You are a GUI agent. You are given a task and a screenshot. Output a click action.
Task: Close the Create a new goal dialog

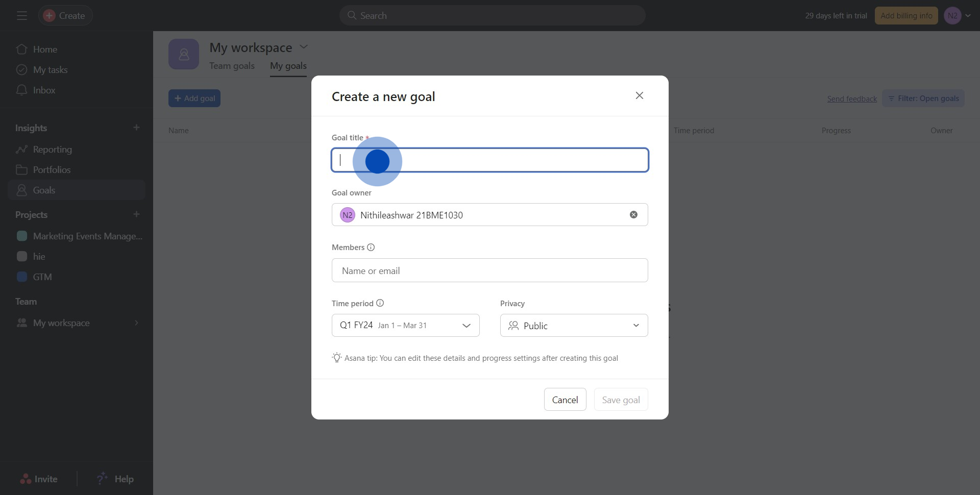point(639,96)
